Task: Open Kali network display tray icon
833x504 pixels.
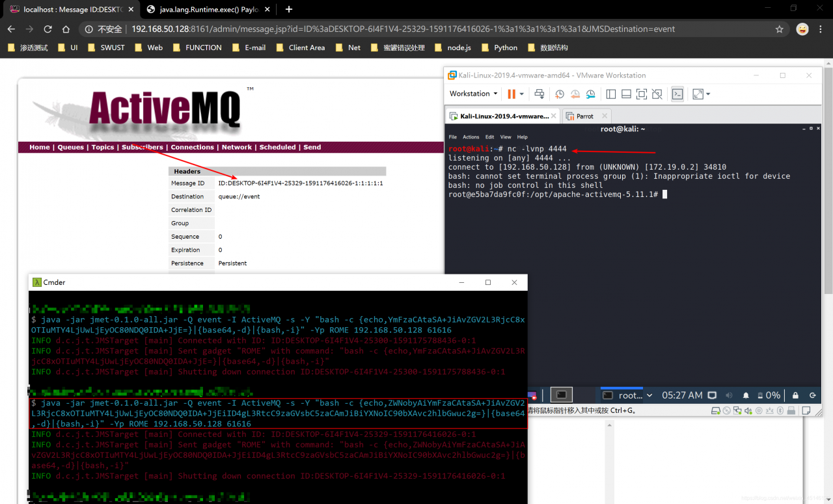Action: click(x=713, y=395)
